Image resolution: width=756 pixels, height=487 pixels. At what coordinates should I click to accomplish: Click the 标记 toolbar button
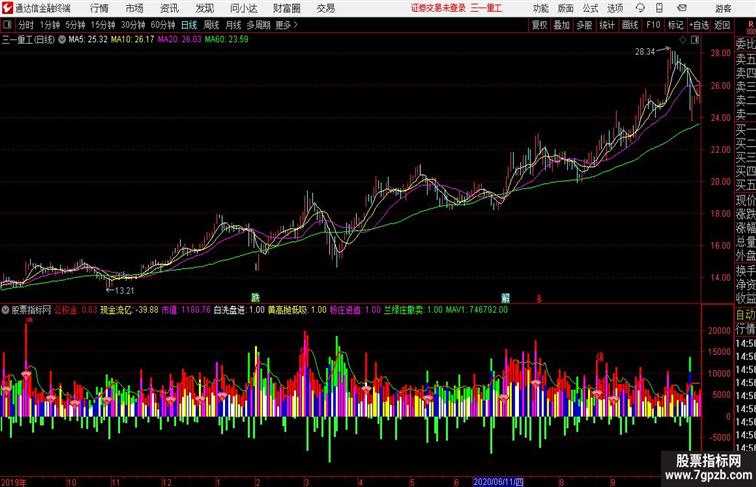[x=675, y=25]
